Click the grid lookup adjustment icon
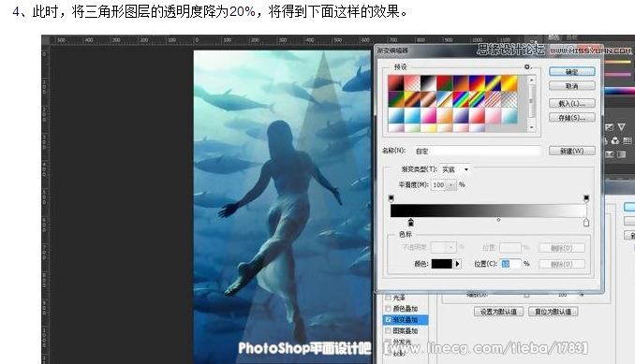 click(x=628, y=140)
